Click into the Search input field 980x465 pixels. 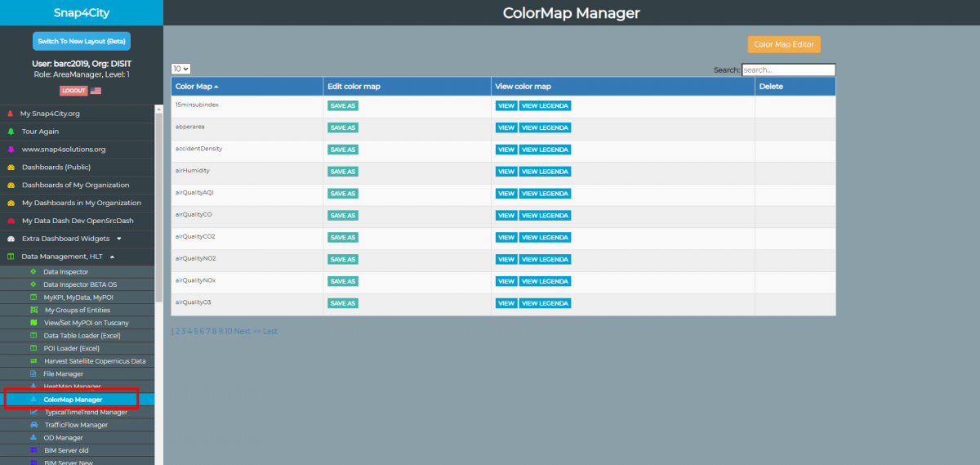(788, 70)
